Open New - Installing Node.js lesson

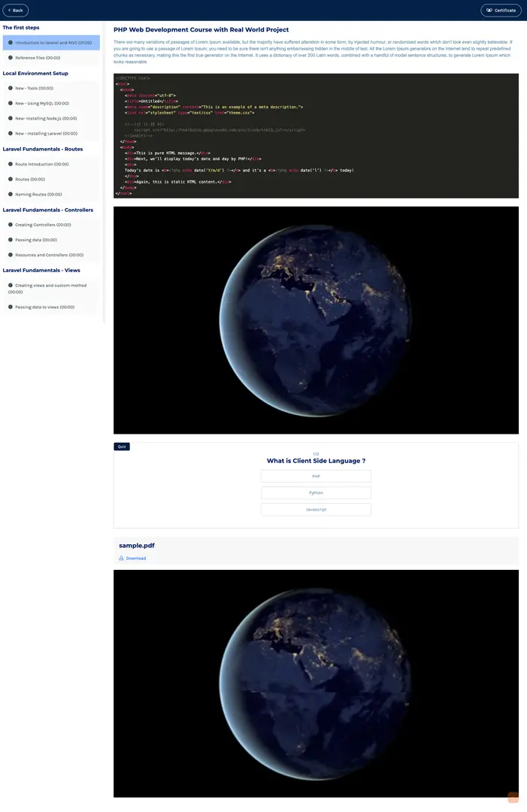pos(46,118)
